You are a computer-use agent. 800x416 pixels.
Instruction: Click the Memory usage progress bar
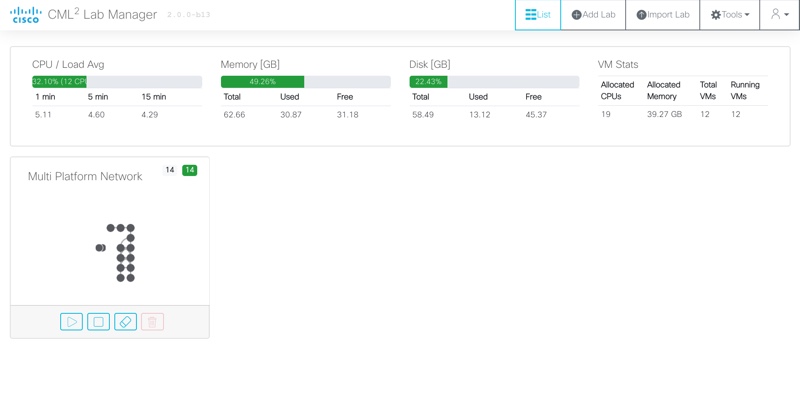click(305, 82)
